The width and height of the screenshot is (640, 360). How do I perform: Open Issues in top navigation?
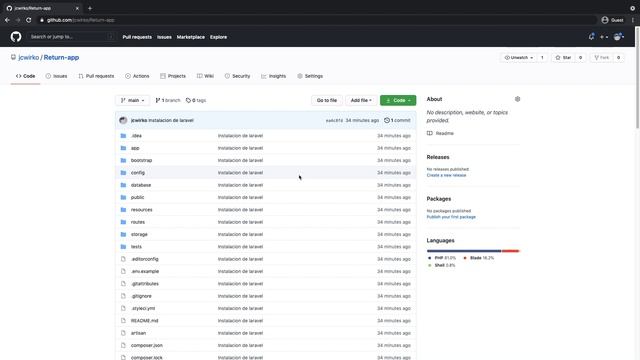pyautogui.click(x=164, y=37)
